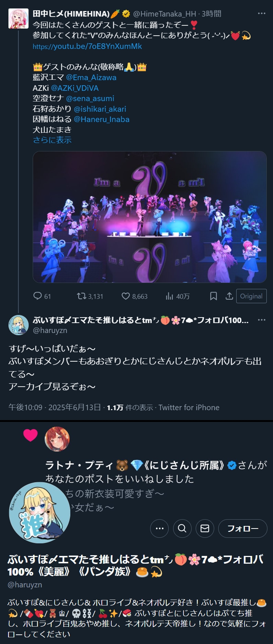Image resolution: width=273 pixels, height=644 pixels.
Task: Open the ラトナ・プティ round avatar
Action: click(x=57, y=439)
